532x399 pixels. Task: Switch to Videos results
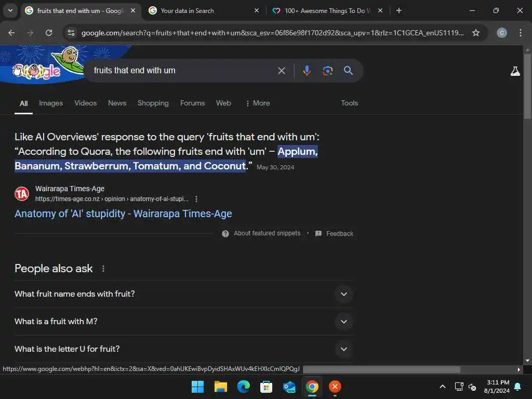[86, 103]
